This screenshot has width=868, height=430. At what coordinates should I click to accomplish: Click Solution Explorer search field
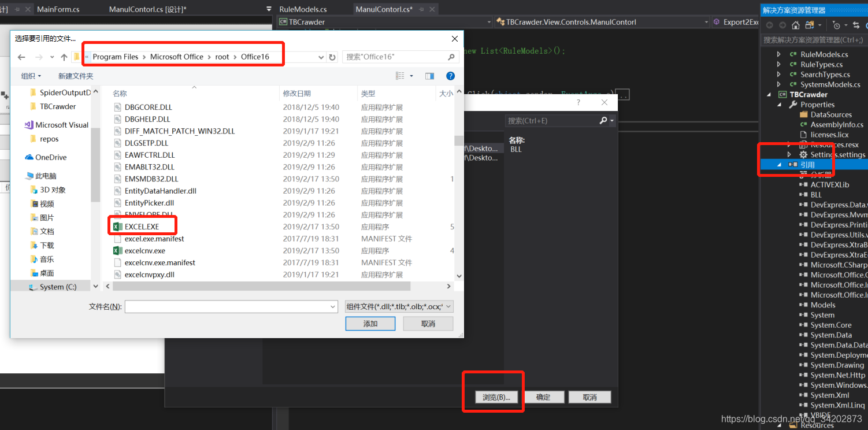point(814,40)
